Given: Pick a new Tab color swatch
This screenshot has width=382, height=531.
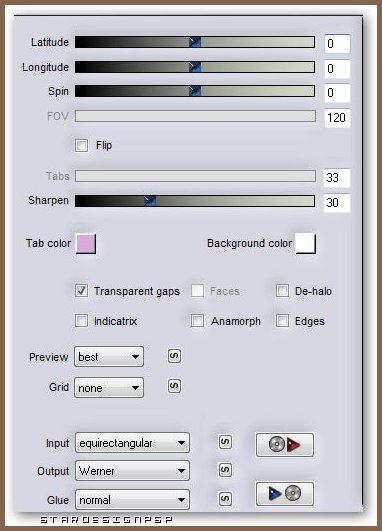Looking at the screenshot, I should pyautogui.click(x=86, y=243).
